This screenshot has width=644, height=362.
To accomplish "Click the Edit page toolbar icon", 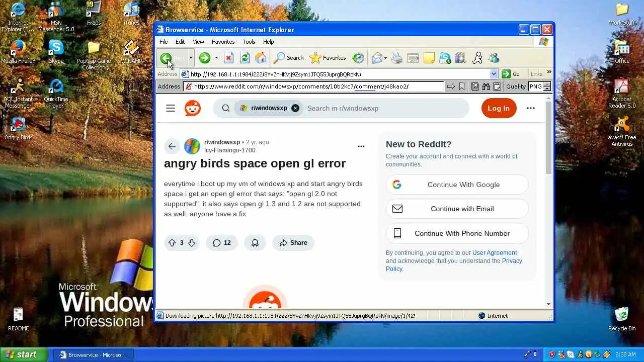I will [413, 58].
